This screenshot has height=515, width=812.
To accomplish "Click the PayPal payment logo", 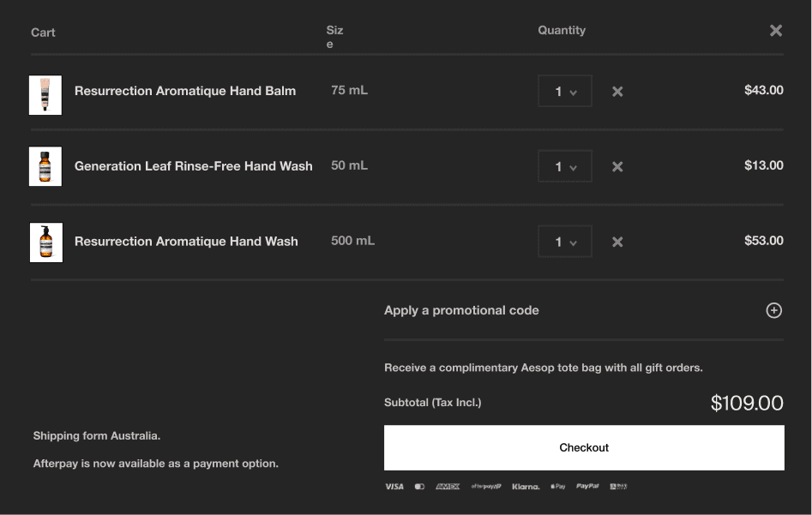I will [587, 487].
